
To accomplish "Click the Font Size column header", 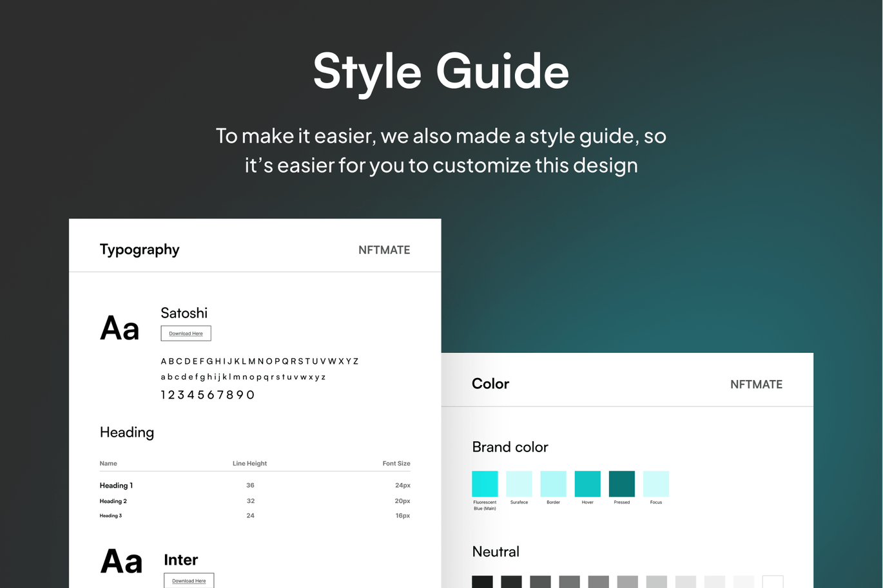I will coord(396,464).
